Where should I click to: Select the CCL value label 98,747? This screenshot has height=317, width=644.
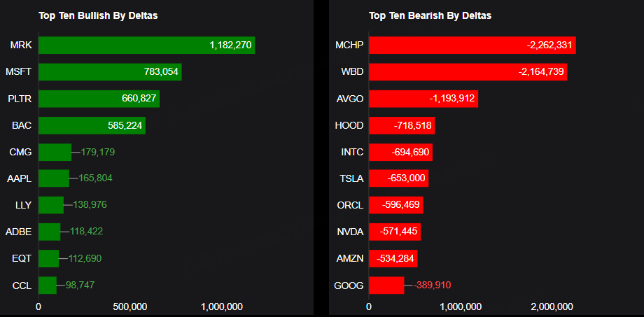(80, 285)
